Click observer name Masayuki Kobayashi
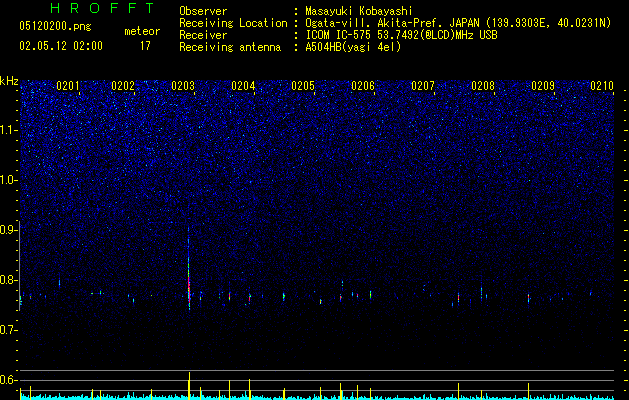 point(359,11)
